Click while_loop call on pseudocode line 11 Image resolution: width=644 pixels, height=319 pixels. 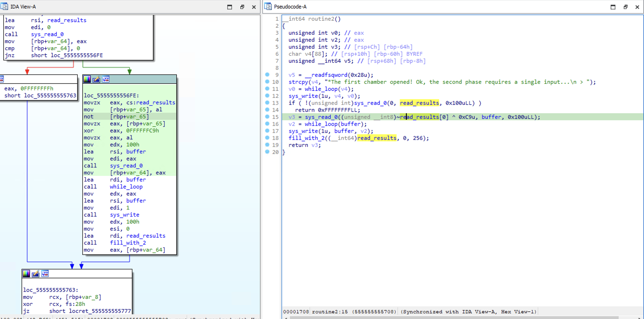pos(321,89)
